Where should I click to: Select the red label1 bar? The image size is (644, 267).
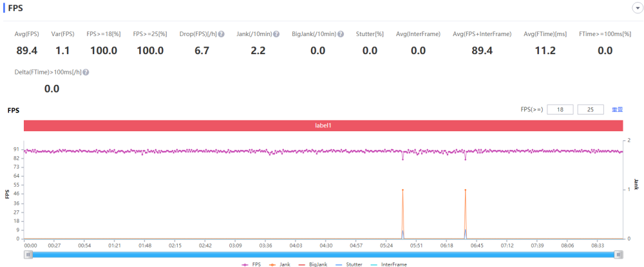324,126
